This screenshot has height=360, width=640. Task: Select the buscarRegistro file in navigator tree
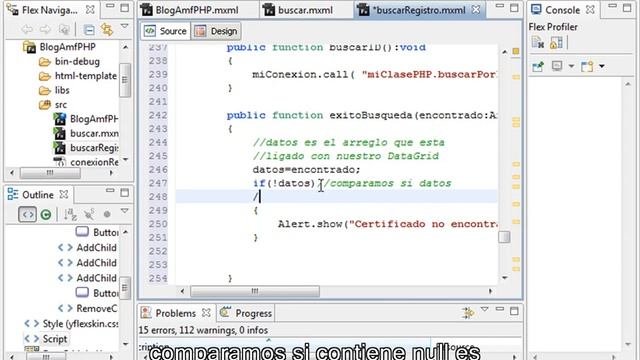point(86,148)
